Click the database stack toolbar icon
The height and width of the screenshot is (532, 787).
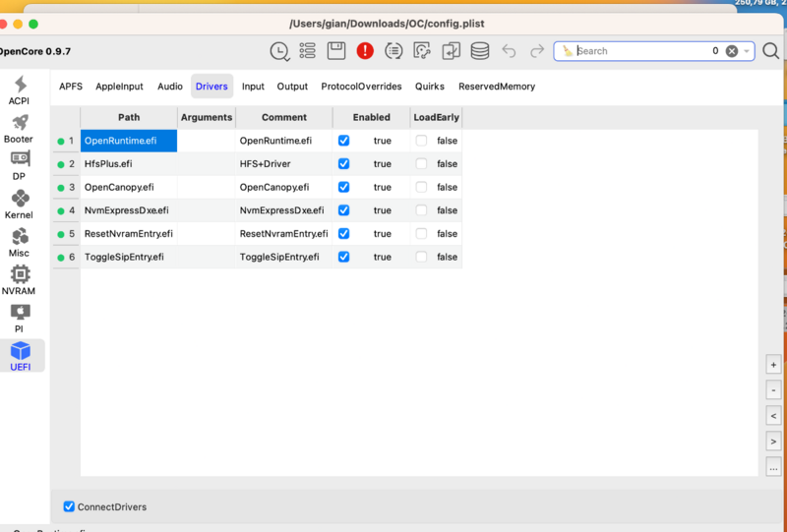point(480,51)
